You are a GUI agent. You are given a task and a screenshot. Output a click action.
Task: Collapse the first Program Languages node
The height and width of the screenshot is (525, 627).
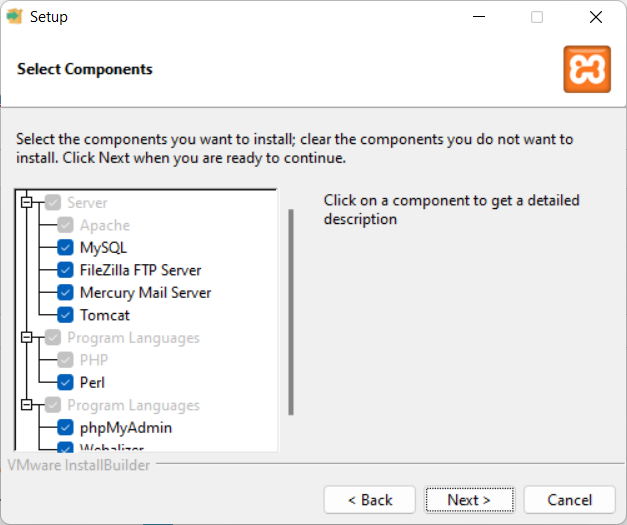point(26,337)
